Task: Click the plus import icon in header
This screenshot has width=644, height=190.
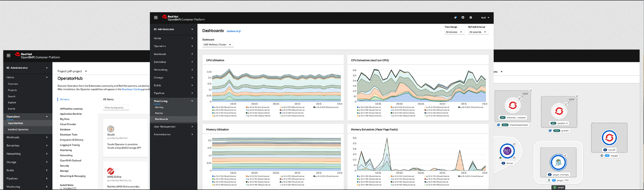Action: [463, 18]
